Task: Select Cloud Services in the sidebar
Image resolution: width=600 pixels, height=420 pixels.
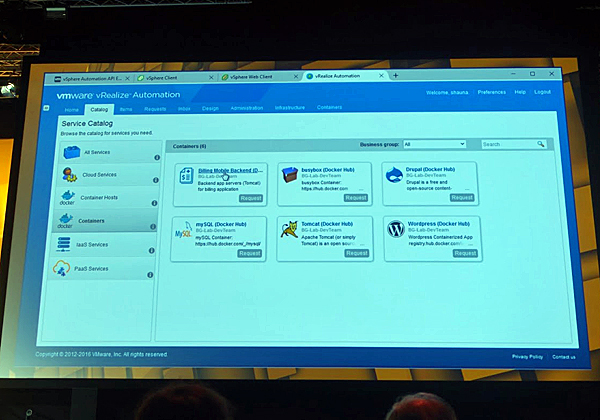Action: coord(100,174)
